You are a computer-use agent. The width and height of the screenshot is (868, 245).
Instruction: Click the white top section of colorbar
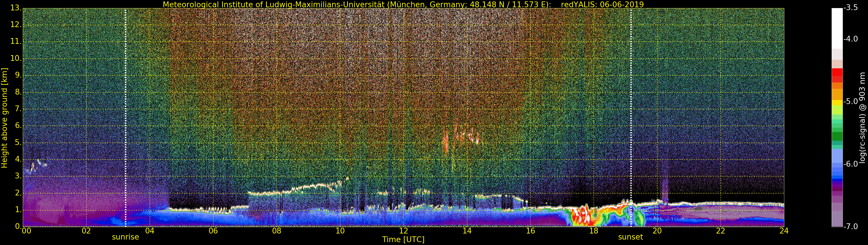coord(837,29)
